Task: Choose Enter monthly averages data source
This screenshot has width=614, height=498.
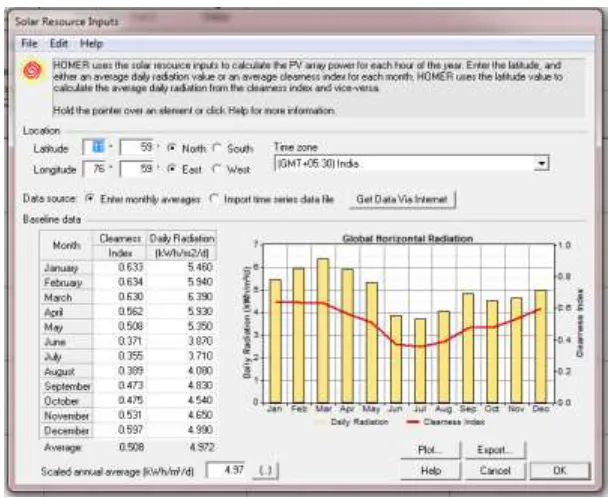Action: pos(90,199)
